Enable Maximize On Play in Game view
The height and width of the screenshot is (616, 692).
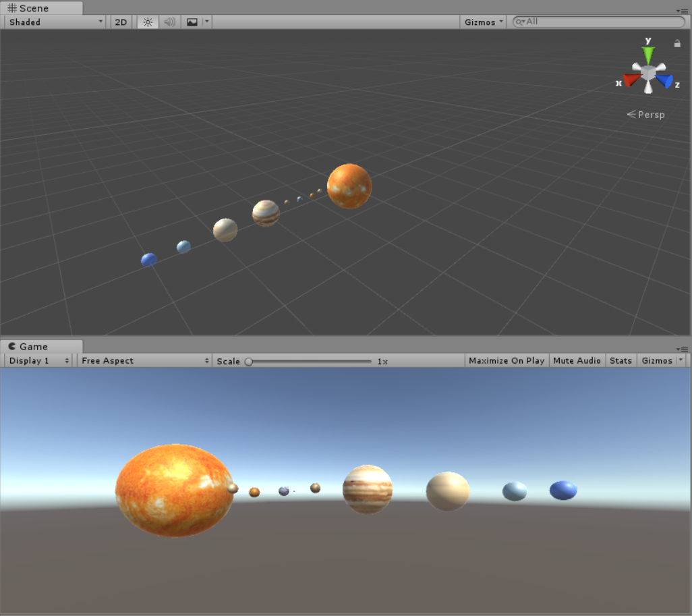[506, 360]
